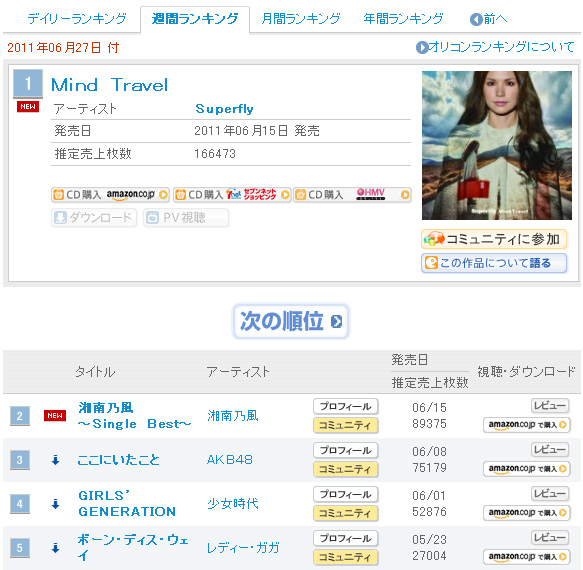The height and width of the screenshot is (570, 583).
Task: Click the sales number 89375
Action: 429,424
